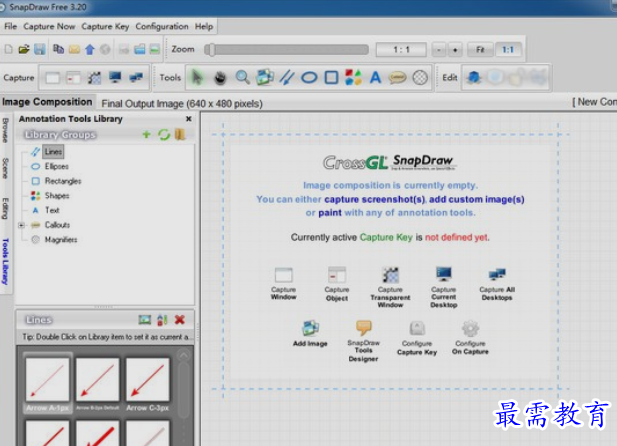Click the Copy icon in toolbar

[x=59, y=49]
